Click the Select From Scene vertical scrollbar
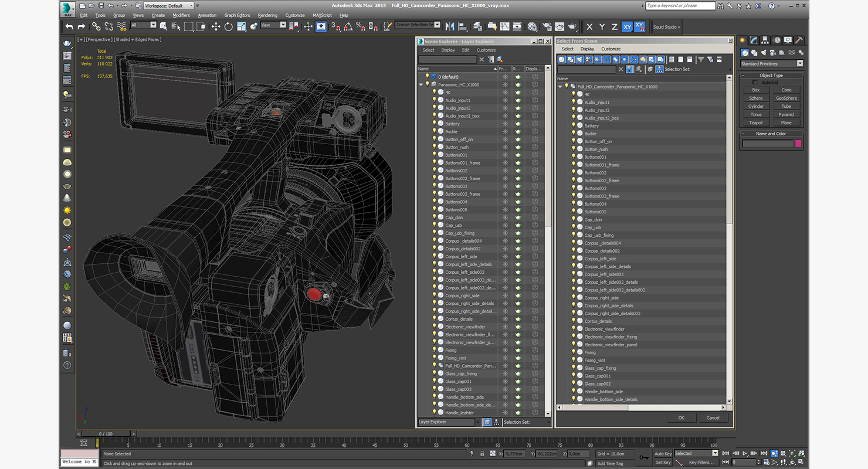Viewport: 868px width, 469px height. click(730, 240)
